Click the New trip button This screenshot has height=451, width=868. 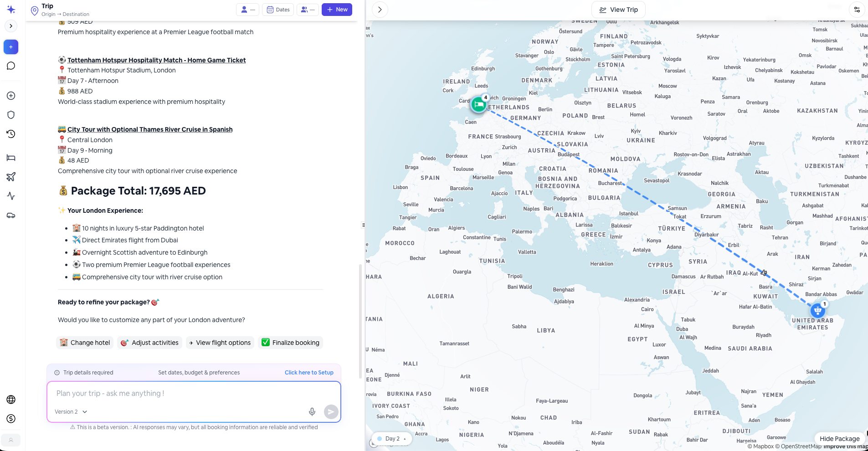point(337,10)
